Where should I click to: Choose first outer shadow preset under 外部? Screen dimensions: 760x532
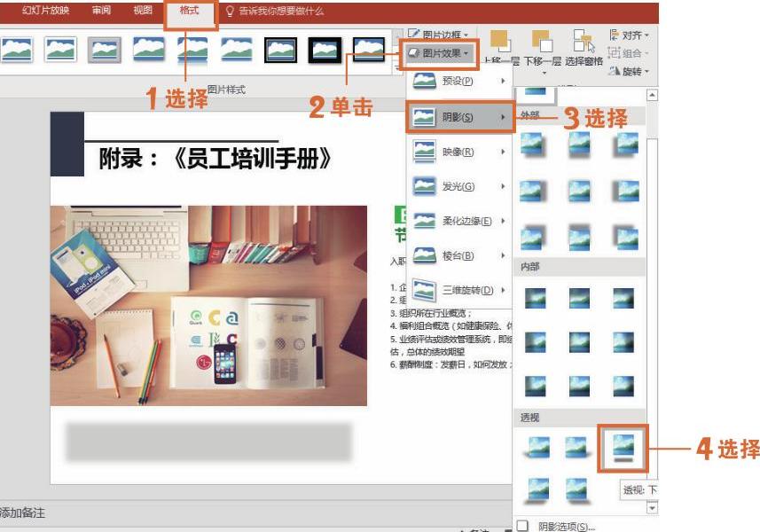(x=533, y=145)
